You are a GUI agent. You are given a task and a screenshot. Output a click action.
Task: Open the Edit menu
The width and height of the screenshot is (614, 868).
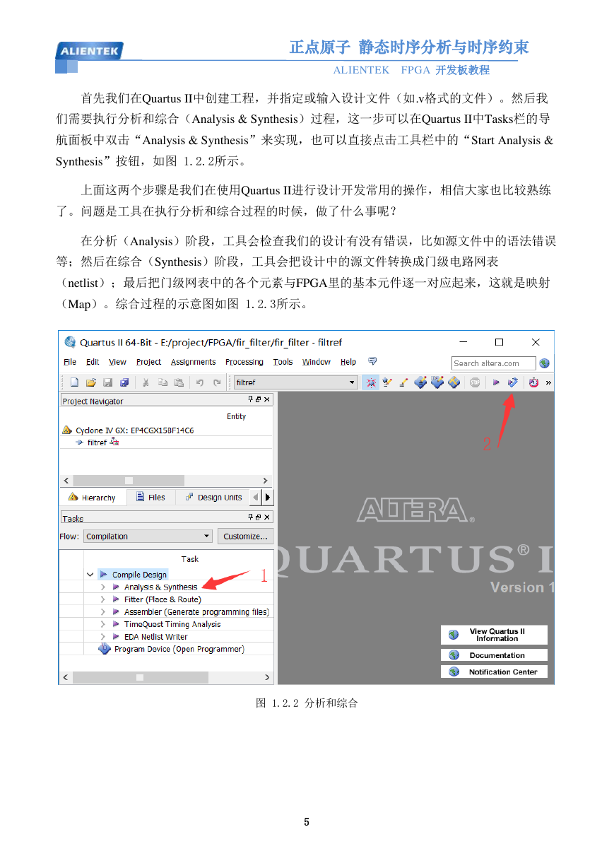point(93,362)
